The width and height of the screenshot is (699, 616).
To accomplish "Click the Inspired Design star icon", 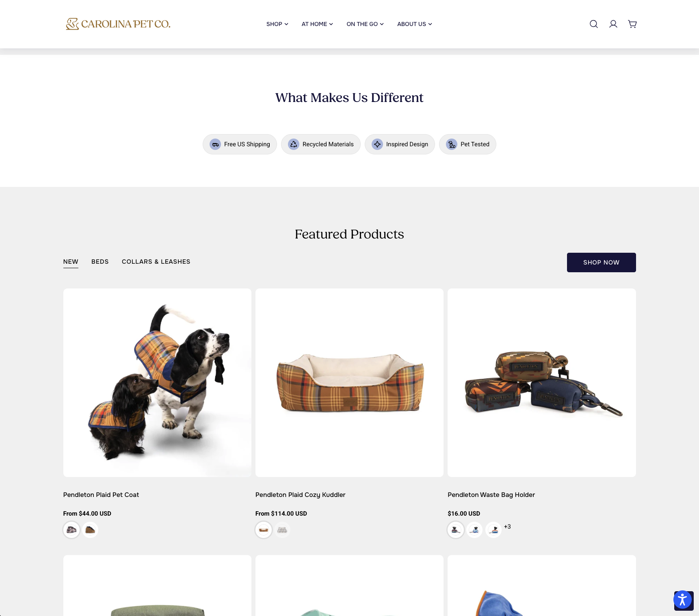I will coord(377,144).
